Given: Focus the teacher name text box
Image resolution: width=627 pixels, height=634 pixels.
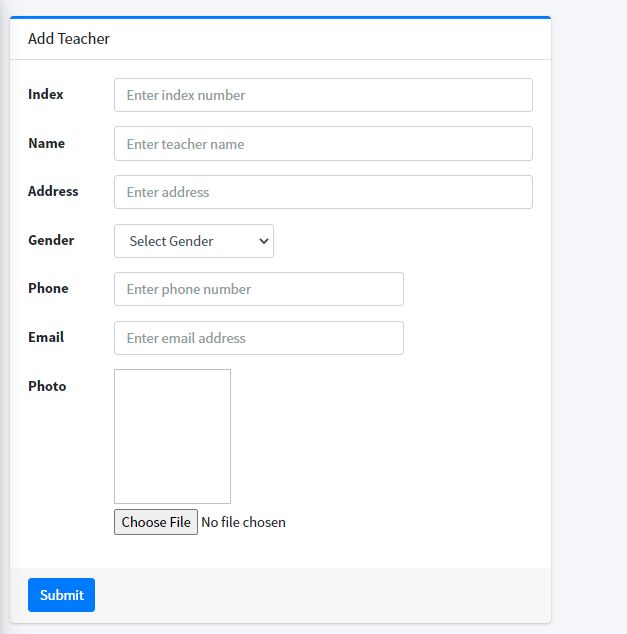Looking at the screenshot, I should tap(323, 144).
